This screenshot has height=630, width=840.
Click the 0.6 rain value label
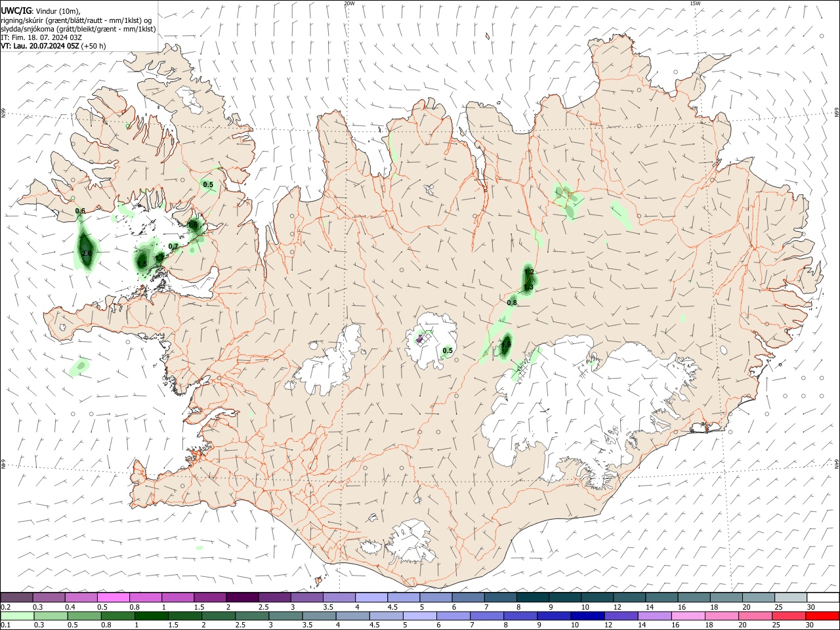(x=80, y=211)
